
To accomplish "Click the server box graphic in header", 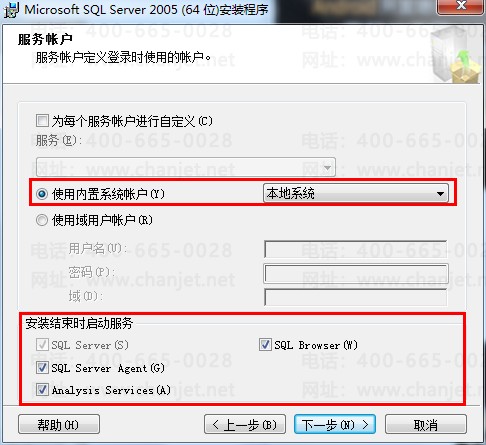I will pos(456,56).
